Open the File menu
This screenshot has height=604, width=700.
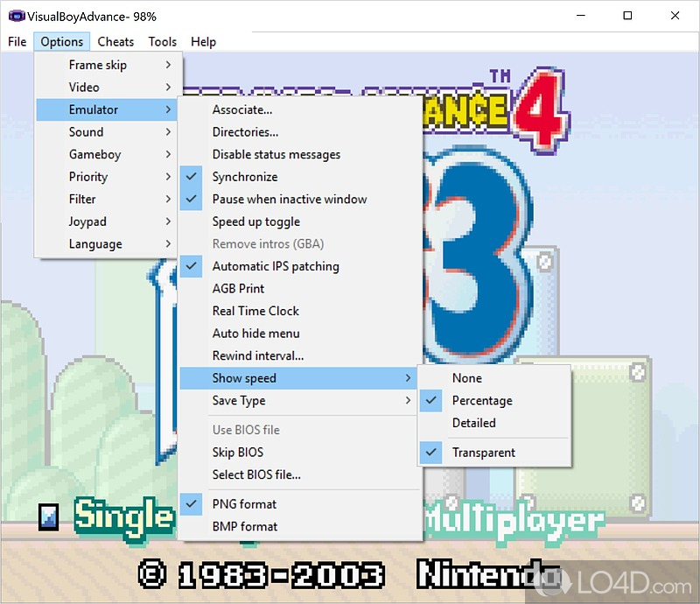coord(17,41)
